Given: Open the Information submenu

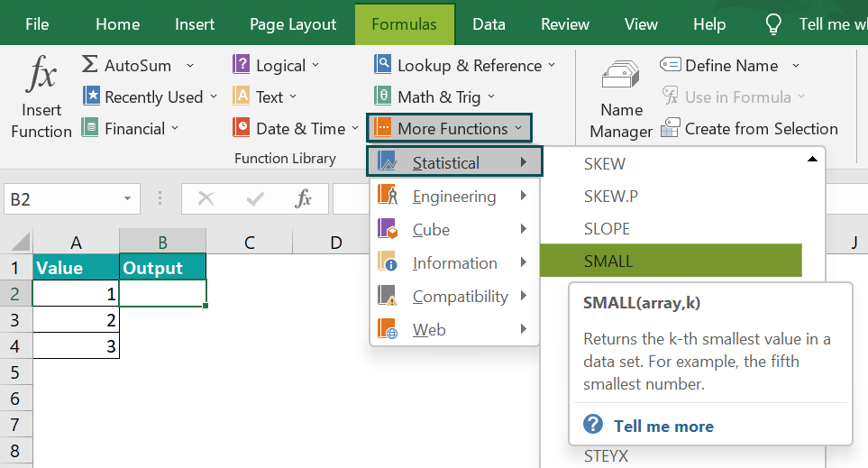Looking at the screenshot, I should pos(454,262).
